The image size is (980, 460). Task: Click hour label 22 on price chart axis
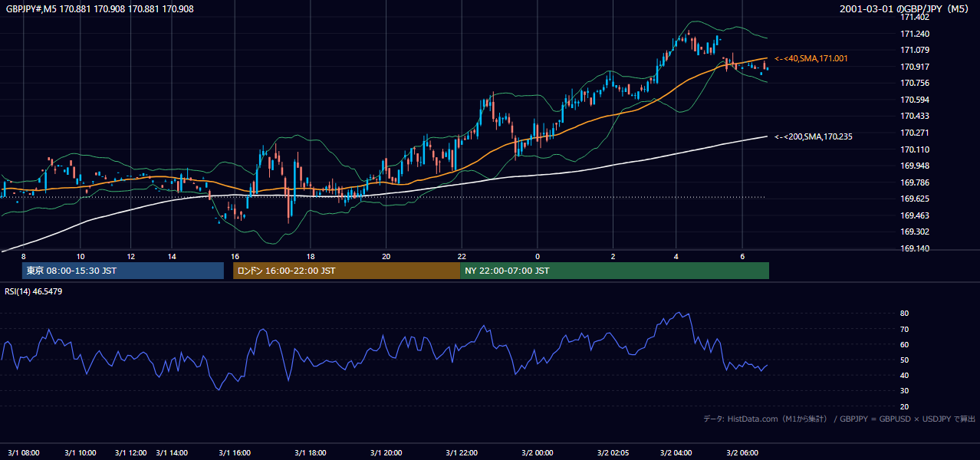(462, 256)
